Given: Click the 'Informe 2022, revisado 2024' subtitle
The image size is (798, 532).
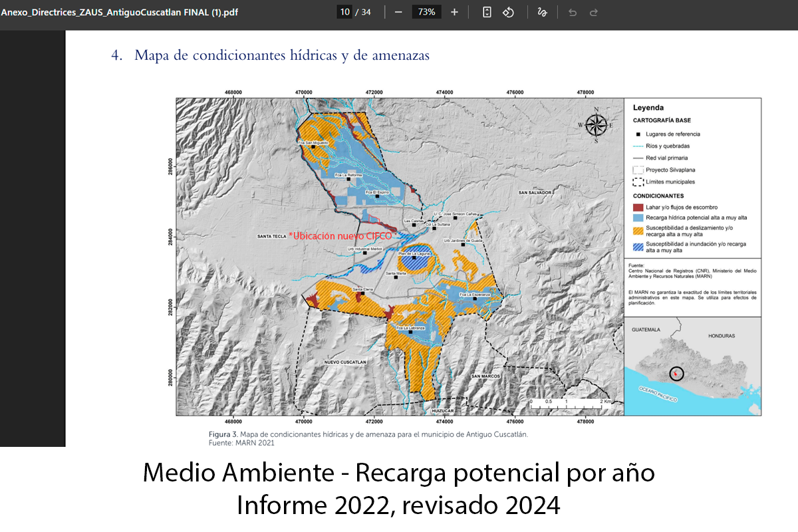Looking at the screenshot, I should click(x=398, y=506).
